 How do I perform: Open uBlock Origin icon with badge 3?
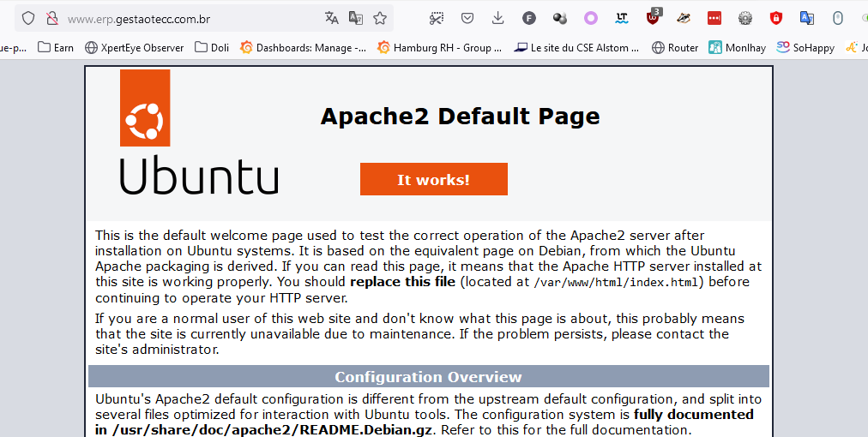[x=654, y=17]
